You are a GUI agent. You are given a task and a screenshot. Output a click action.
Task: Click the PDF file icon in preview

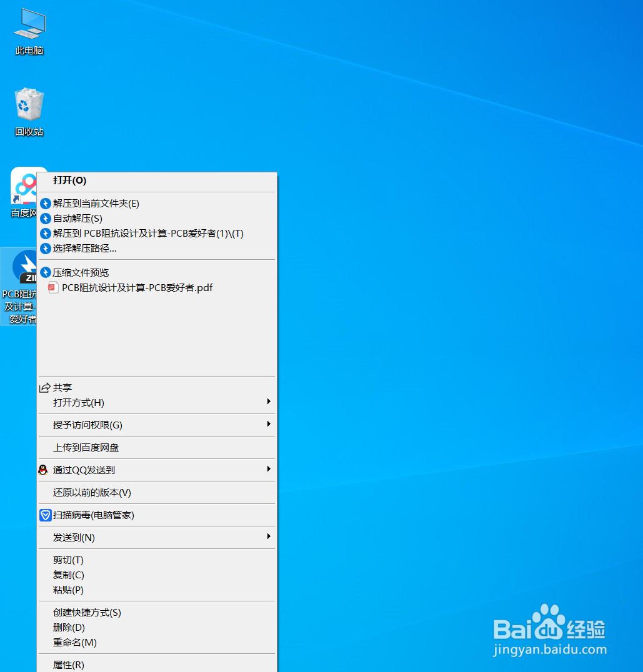coord(53,287)
